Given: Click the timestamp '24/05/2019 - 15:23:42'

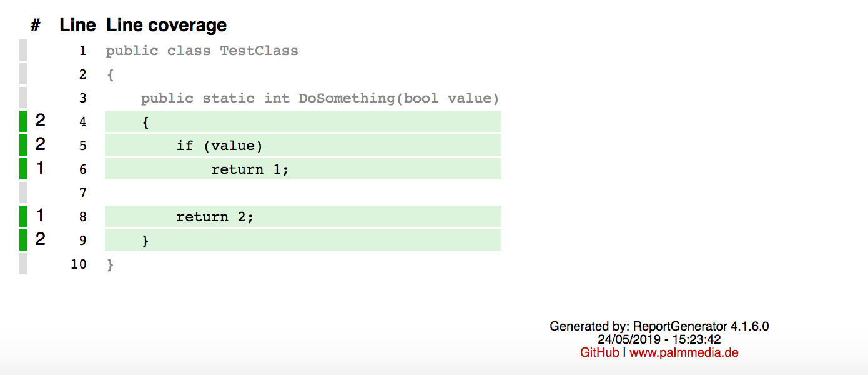Looking at the screenshot, I should pos(659,339).
